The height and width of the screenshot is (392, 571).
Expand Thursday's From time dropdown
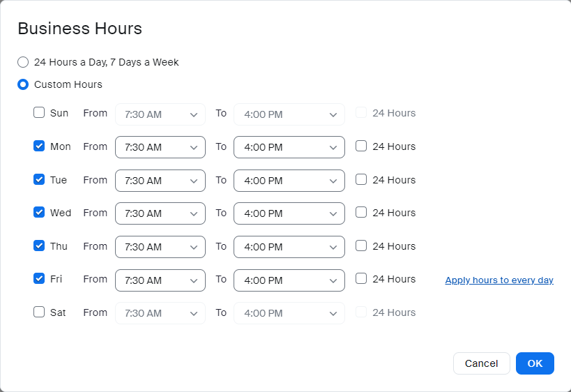160,247
